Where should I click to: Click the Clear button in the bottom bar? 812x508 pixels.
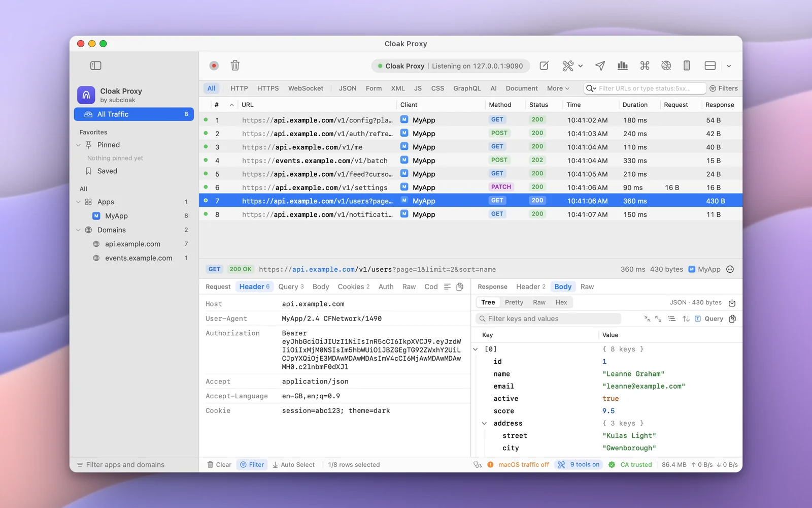point(219,465)
